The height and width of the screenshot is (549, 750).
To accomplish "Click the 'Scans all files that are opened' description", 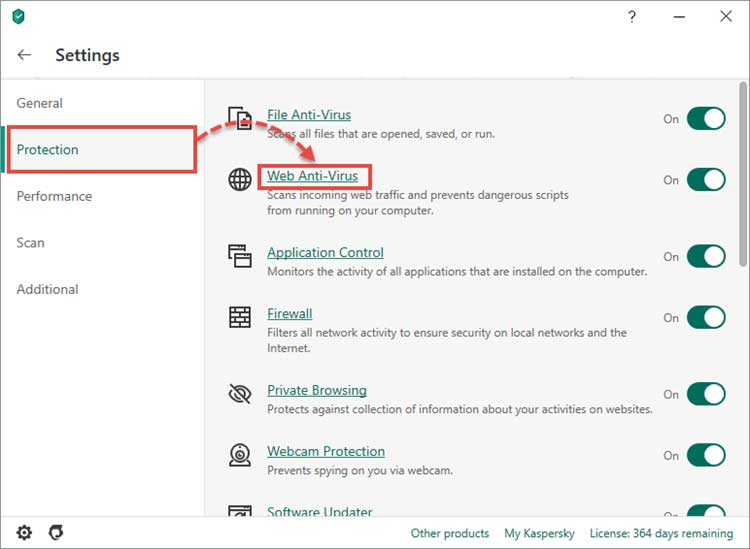I will [x=381, y=134].
